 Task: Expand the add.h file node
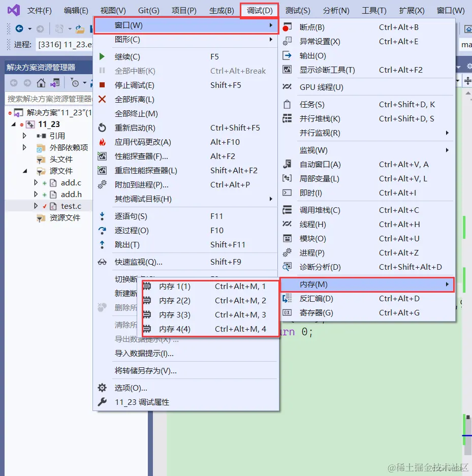[36, 194]
